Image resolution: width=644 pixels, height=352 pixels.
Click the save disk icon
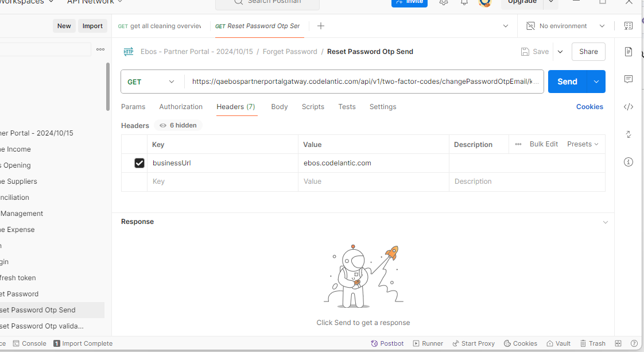pos(525,52)
